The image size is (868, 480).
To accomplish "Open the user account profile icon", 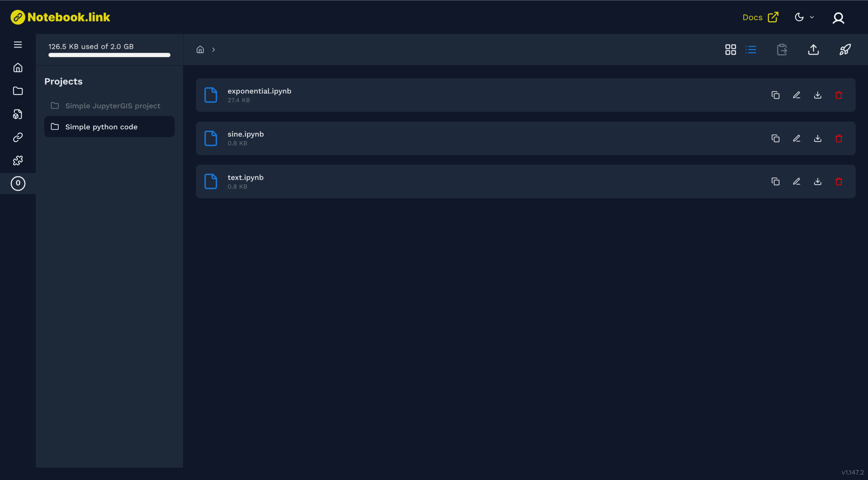I will pyautogui.click(x=838, y=18).
